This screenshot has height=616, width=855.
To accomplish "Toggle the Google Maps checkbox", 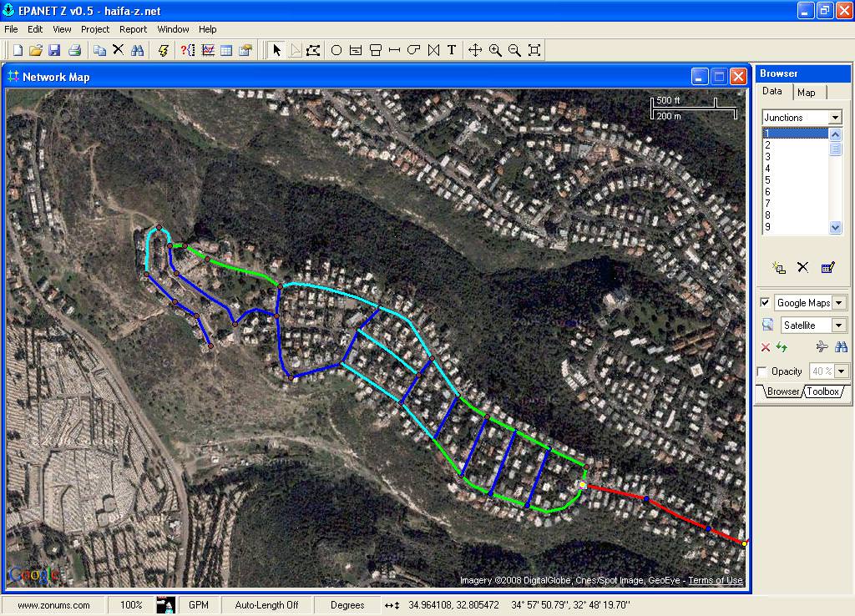I will click(765, 302).
